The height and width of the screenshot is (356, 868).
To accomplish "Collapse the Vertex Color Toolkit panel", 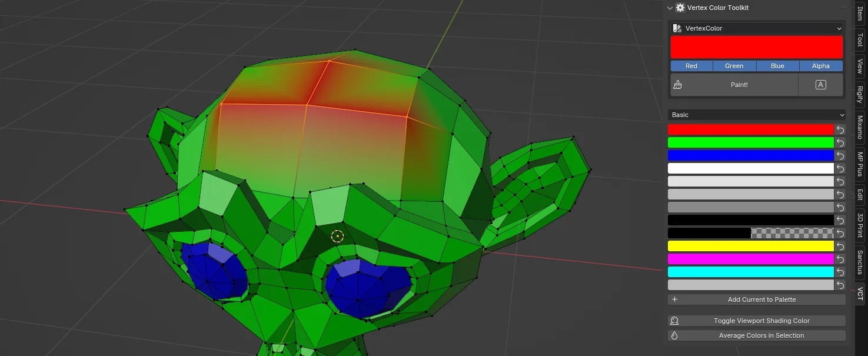I will tap(670, 8).
